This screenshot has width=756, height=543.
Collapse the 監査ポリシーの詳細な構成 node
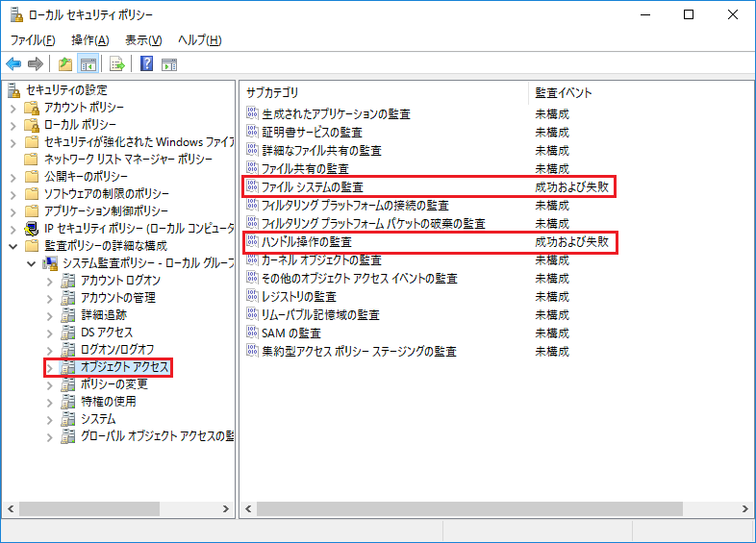[13, 247]
